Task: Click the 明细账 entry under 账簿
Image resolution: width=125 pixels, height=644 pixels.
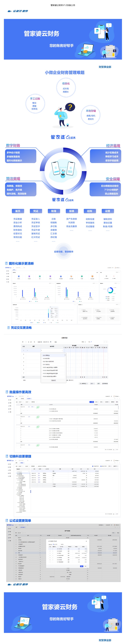Action: (x=54, y=223)
